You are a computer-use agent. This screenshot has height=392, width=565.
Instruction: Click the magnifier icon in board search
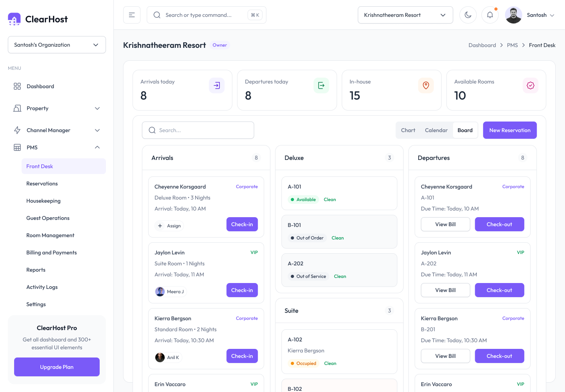pos(152,130)
